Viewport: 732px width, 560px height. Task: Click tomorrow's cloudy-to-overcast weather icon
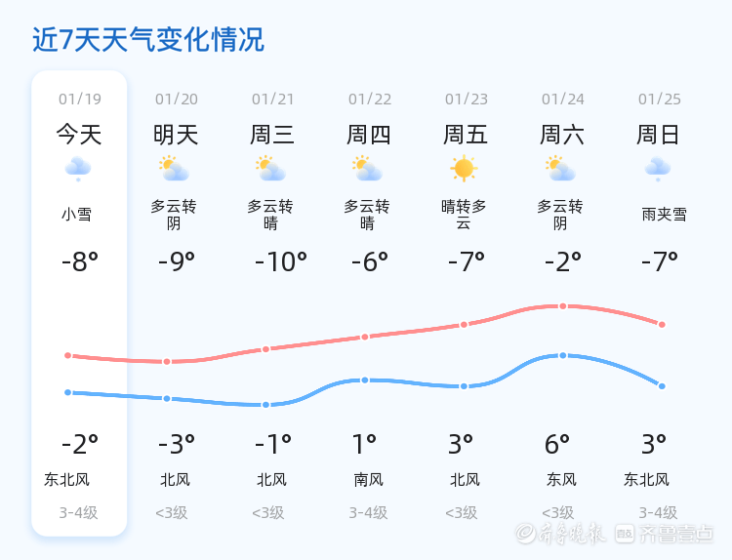[x=174, y=169]
